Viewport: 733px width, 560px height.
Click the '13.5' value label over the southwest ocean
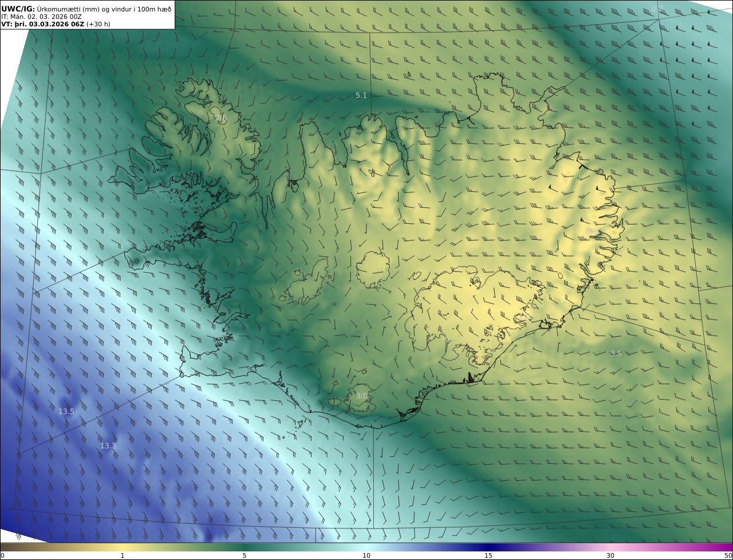coord(66,411)
